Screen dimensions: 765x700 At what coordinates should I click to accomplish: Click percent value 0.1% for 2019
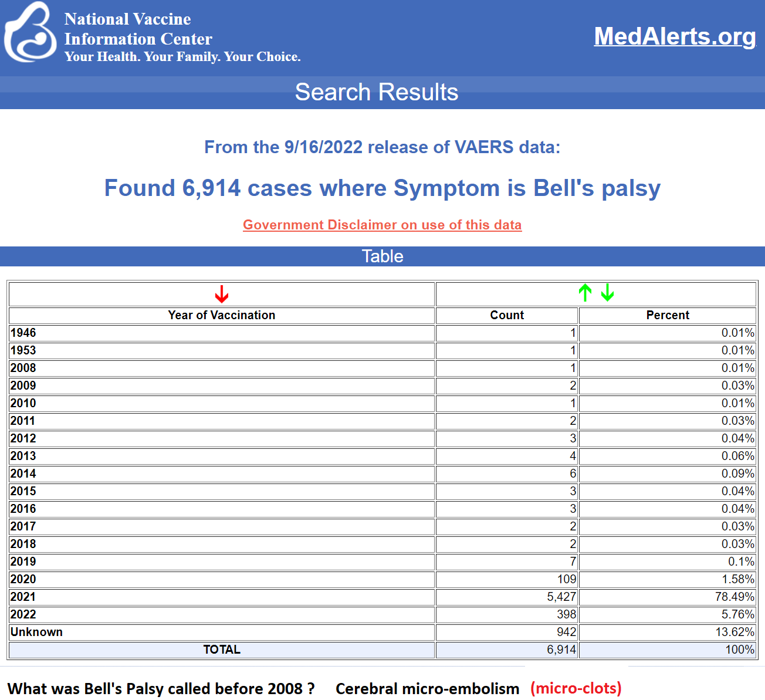(742, 562)
